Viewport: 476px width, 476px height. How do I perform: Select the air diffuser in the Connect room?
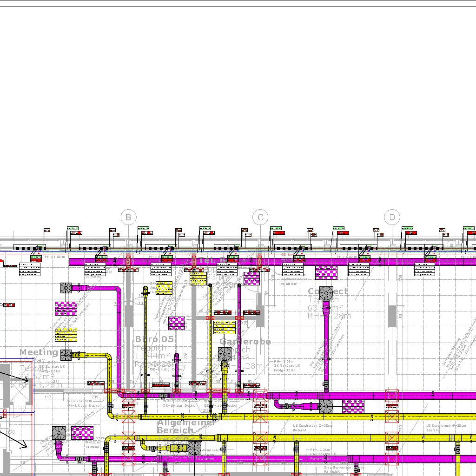(326, 293)
